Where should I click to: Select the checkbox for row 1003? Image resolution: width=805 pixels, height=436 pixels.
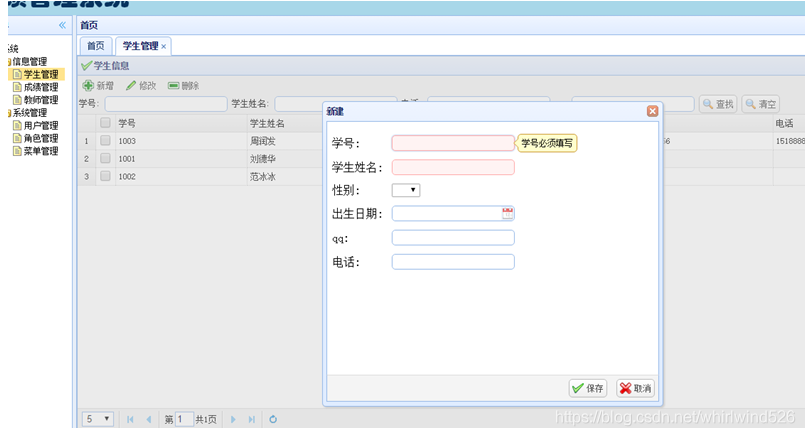pos(105,141)
